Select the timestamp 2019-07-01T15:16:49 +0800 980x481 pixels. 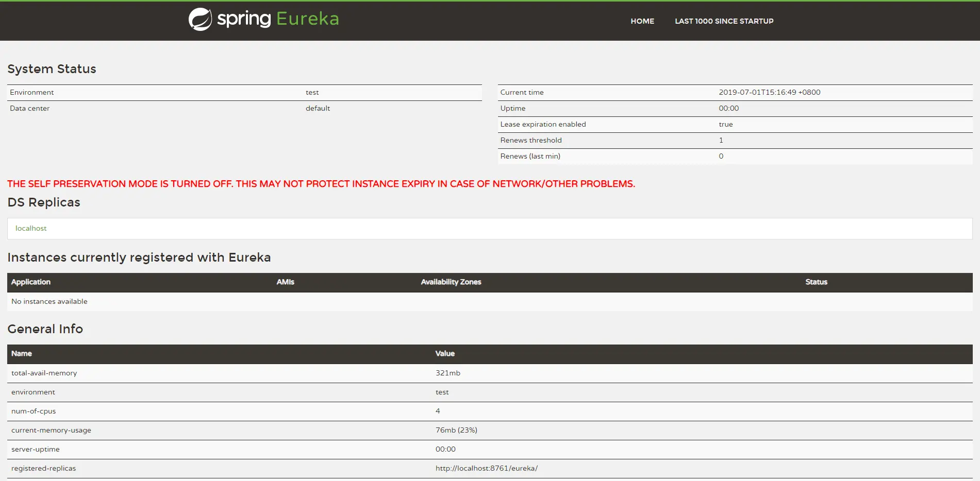click(770, 92)
